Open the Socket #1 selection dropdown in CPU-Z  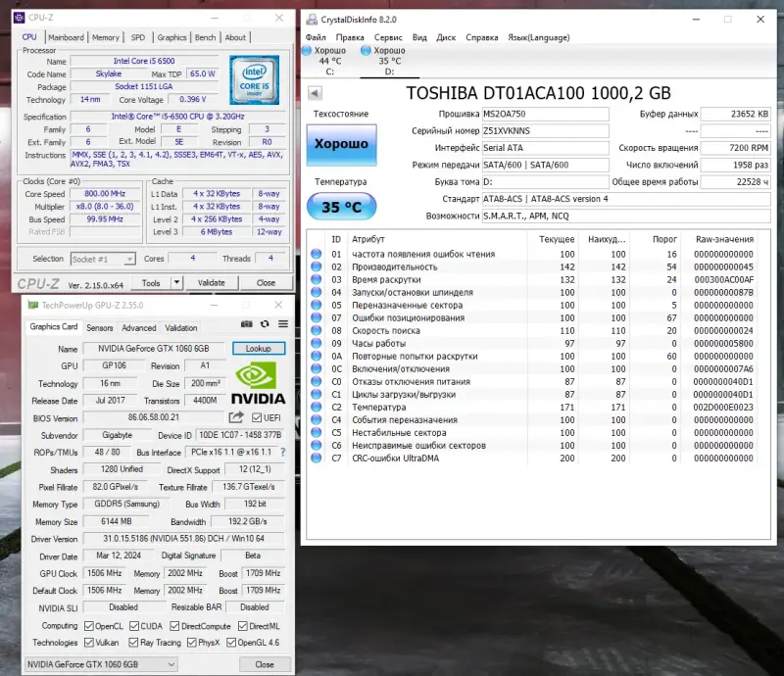tap(103, 259)
